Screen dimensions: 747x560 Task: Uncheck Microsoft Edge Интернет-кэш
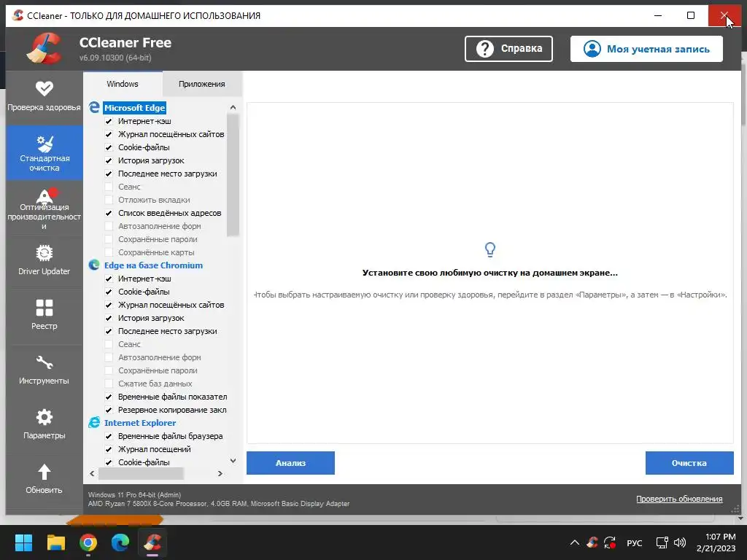pos(109,121)
